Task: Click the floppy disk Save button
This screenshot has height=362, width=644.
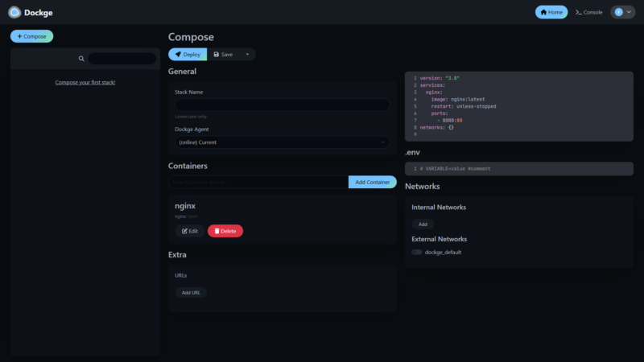Action: pyautogui.click(x=223, y=54)
